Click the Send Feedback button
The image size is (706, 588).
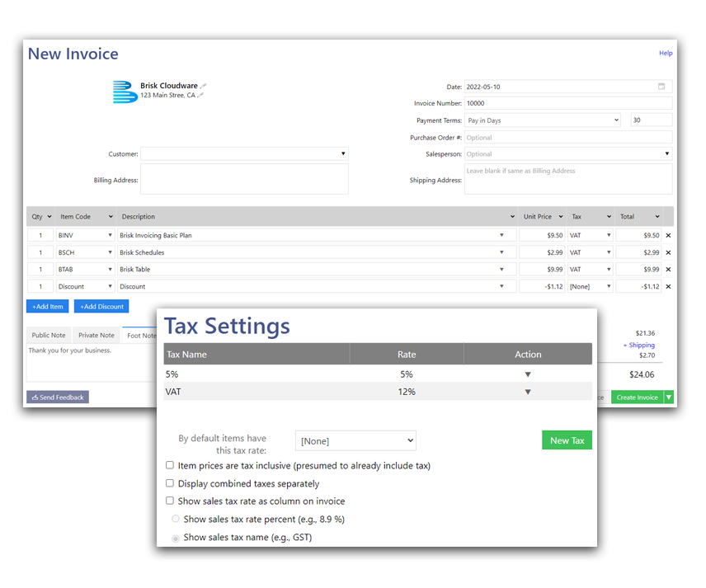(58, 397)
